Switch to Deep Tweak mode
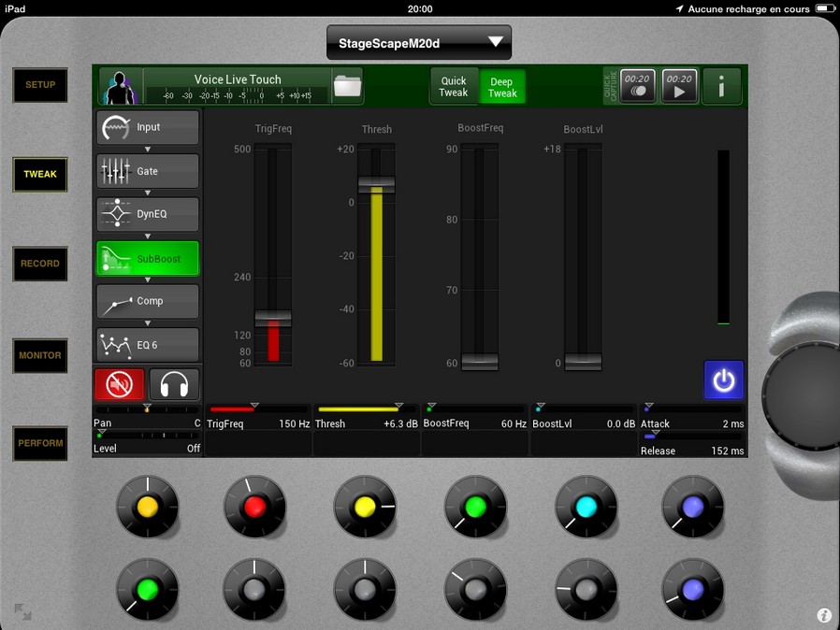The image size is (840, 630). [502, 87]
